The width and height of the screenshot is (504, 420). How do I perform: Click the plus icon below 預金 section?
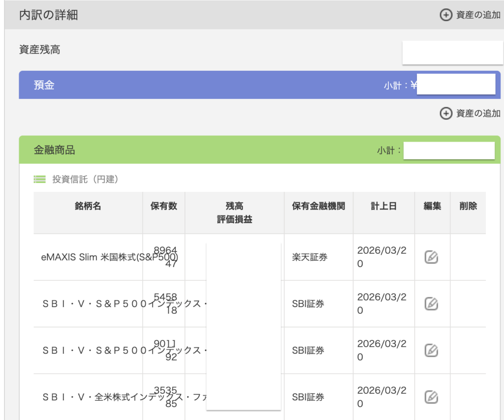click(445, 114)
